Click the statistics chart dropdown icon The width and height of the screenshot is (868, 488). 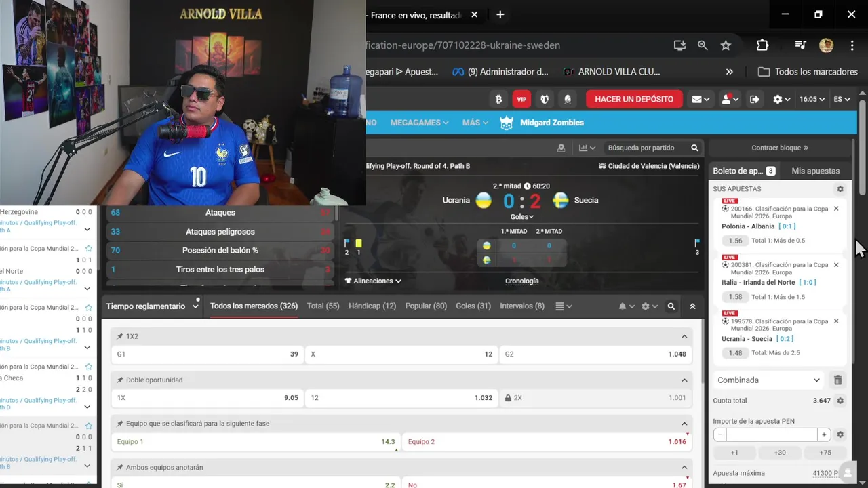pyautogui.click(x=587, y=148)
